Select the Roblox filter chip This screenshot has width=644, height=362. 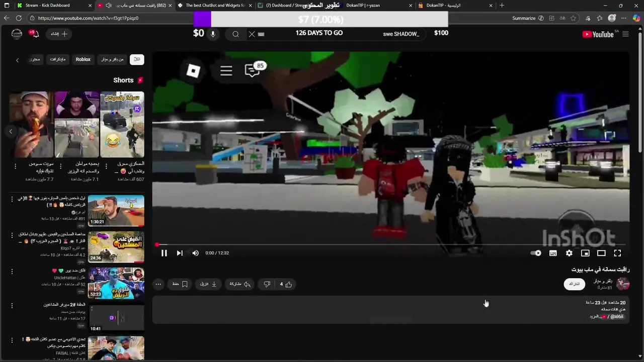[83, 59]
